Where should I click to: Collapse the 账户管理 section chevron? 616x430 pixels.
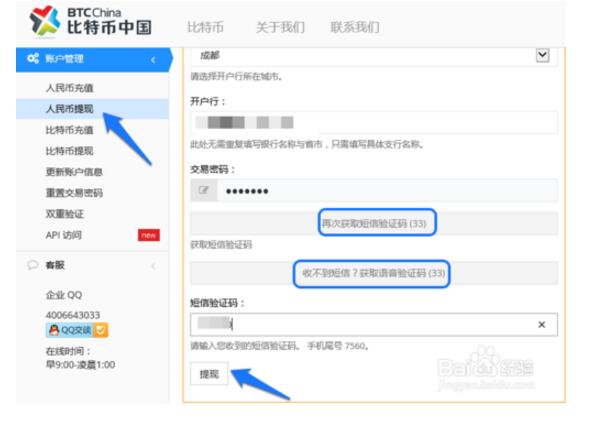(x=153, y=60)
